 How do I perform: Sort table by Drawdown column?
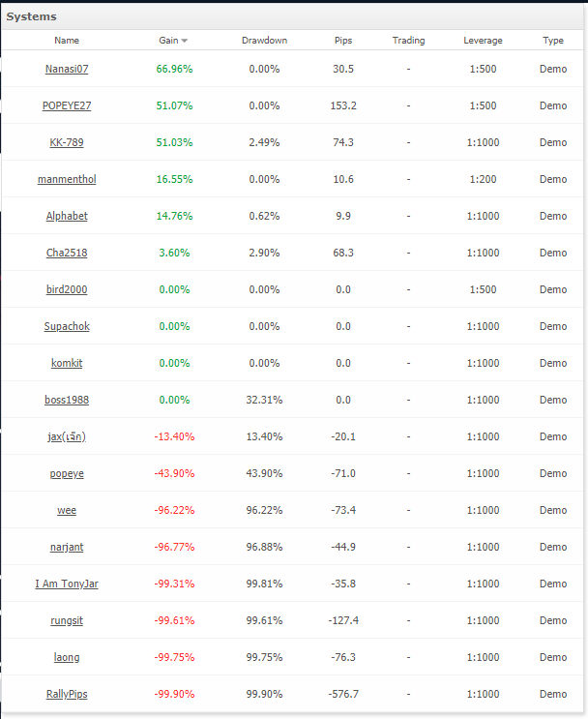point(264,41)
